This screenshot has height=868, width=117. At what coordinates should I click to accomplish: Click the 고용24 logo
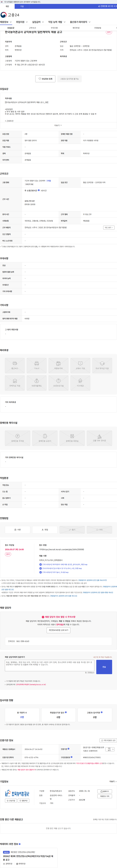tap(10, 15)
